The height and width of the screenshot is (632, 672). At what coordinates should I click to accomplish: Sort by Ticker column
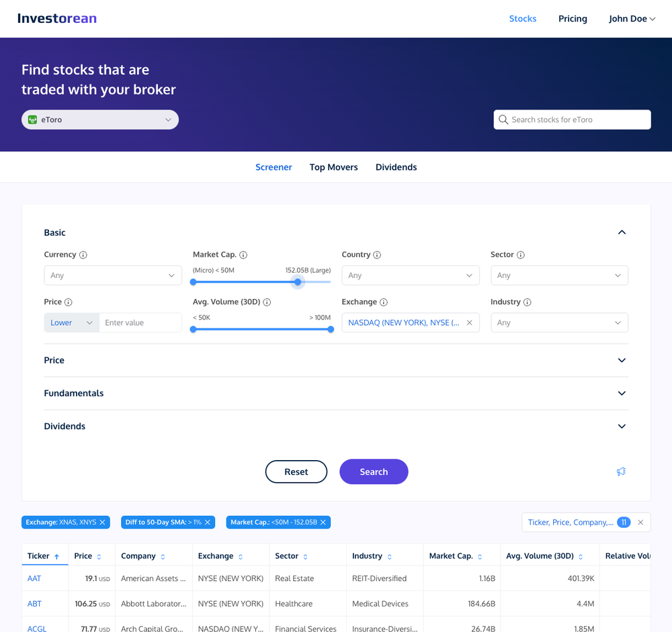point(44,555)
